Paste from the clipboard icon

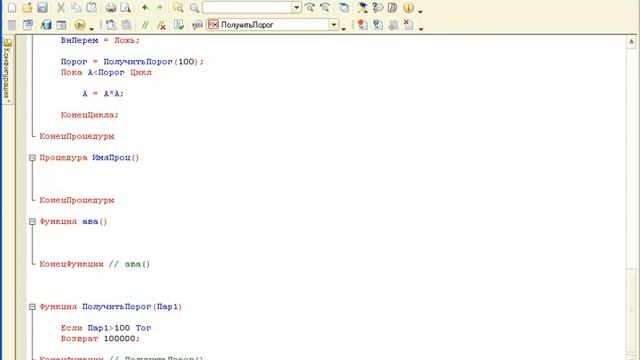pos(92,7)
